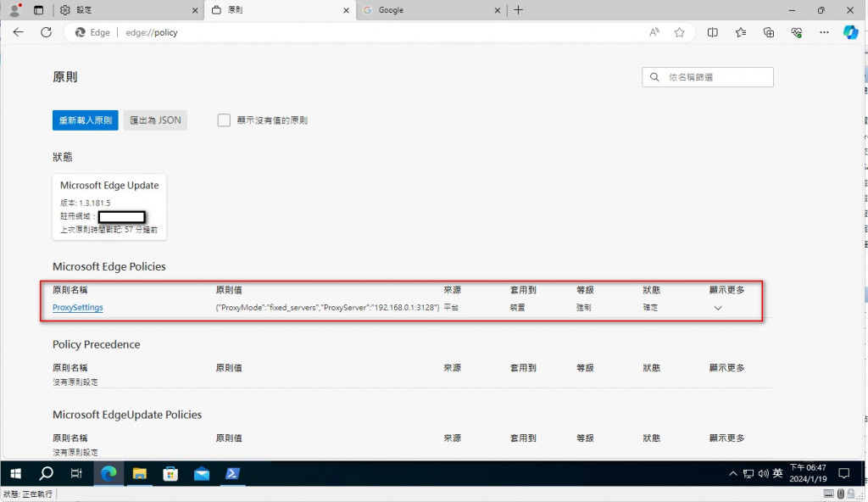Image resolution: width=868 pixels, height=502 pixels.
Task: Open the Windows Start menu
Action: pos(15,473)
